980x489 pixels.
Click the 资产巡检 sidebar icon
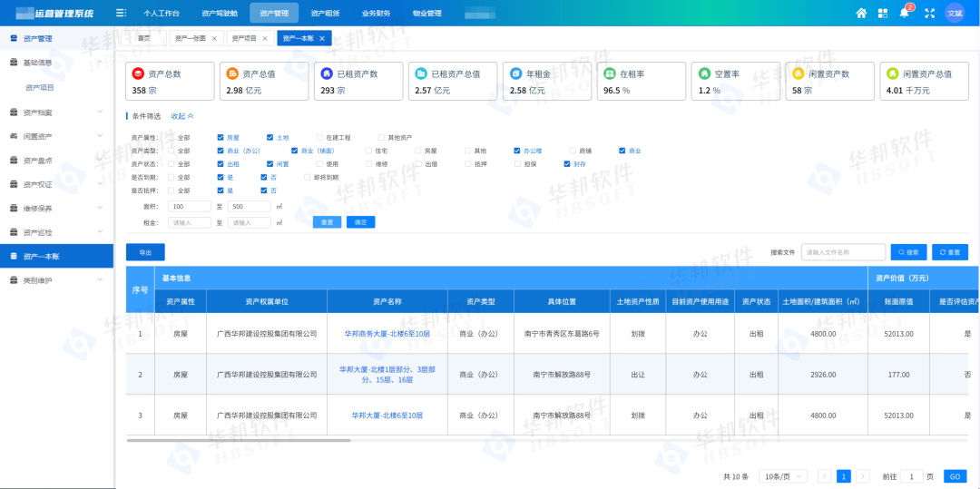click(14, 232)
